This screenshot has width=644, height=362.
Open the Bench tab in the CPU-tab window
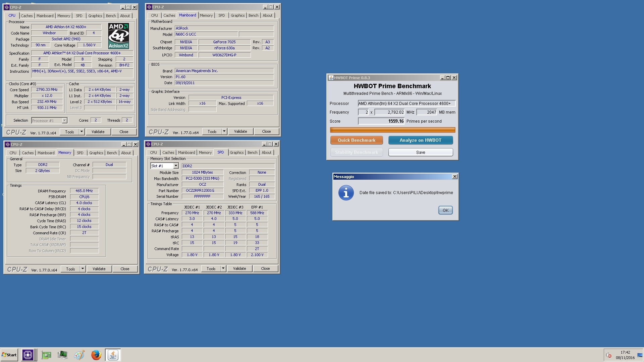(x=111, y=16)
